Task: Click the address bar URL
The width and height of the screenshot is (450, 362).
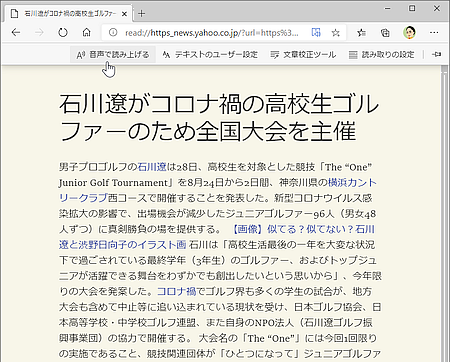Action: [x=212, y=33]
